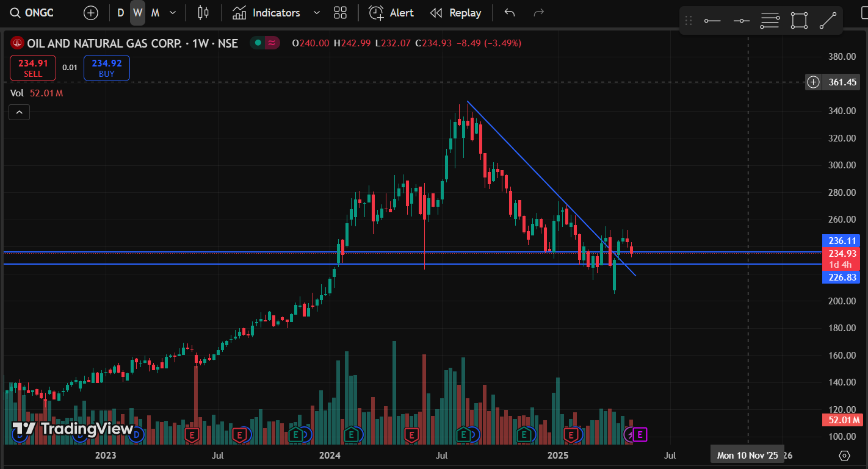The height and width of the screenshot is (469, 868).
Task: Collapse the indicator legend with the chevron
Action: 19,112
